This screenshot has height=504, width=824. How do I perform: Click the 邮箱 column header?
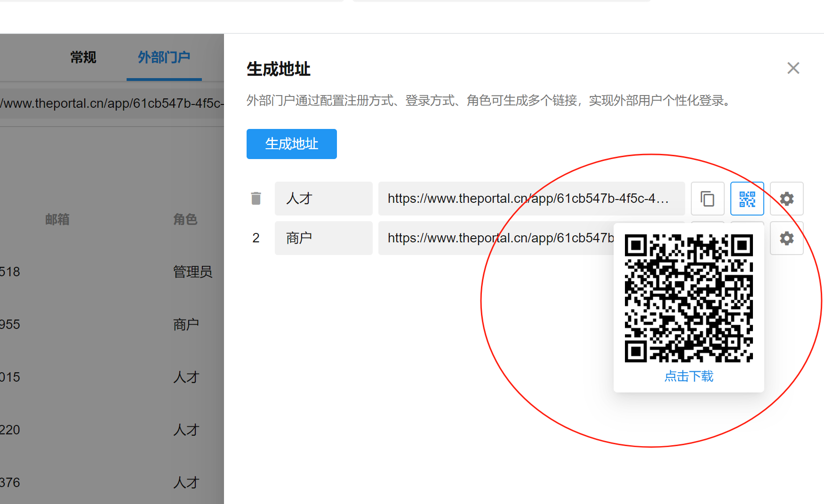pos(57,219)
